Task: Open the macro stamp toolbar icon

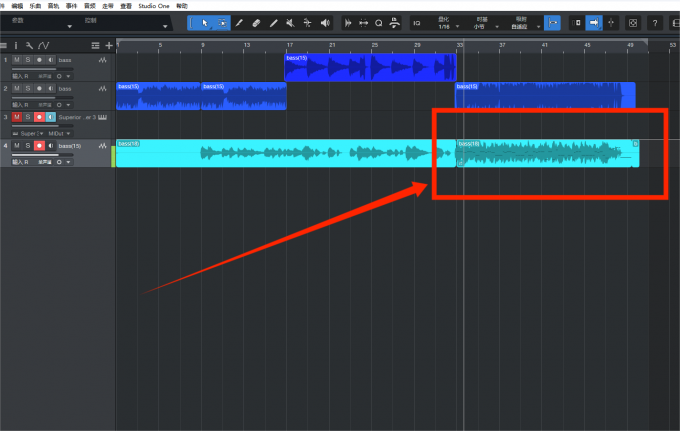Action: point(394,23)
